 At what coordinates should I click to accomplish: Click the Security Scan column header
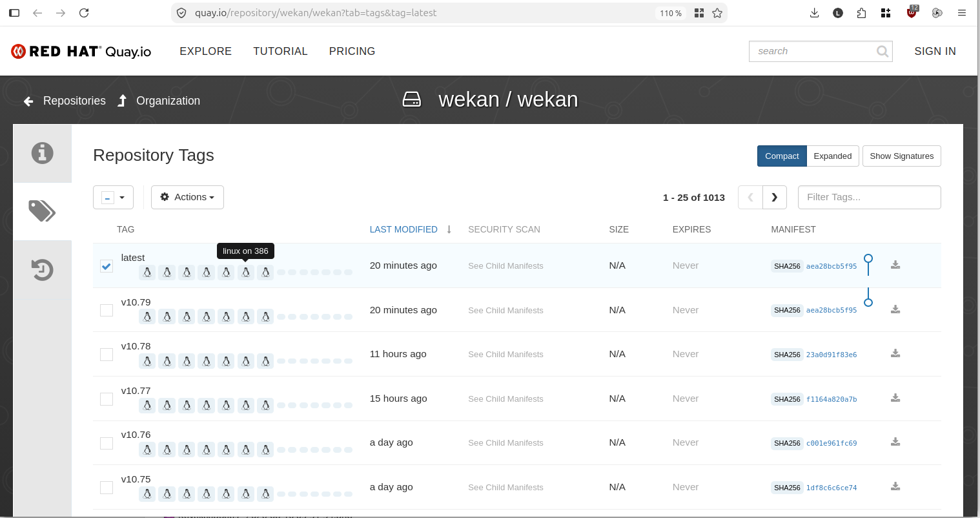click(504, 229)
